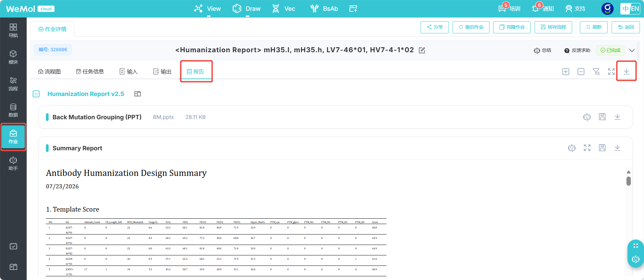Open the 数据 sidebar section
Screen dimensions: 644x280
tap(13, 110)
